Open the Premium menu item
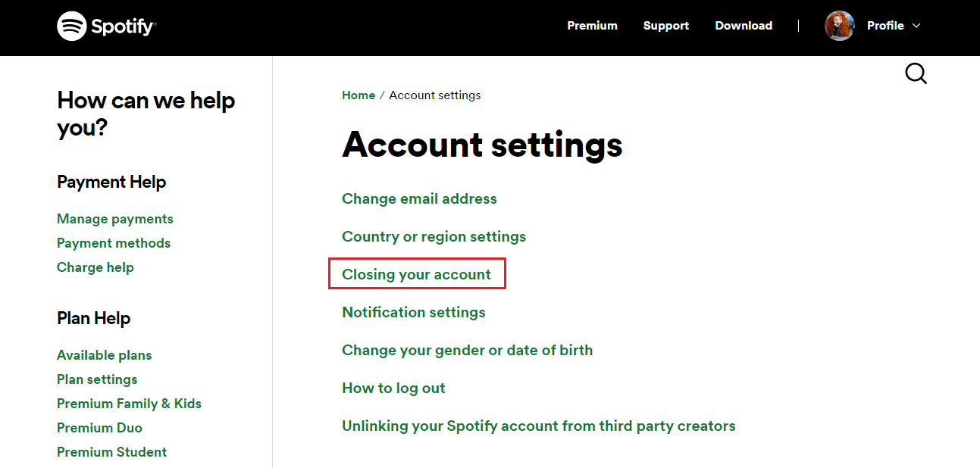The width and height of the screenshot is (980, 468). coord(592,26)
